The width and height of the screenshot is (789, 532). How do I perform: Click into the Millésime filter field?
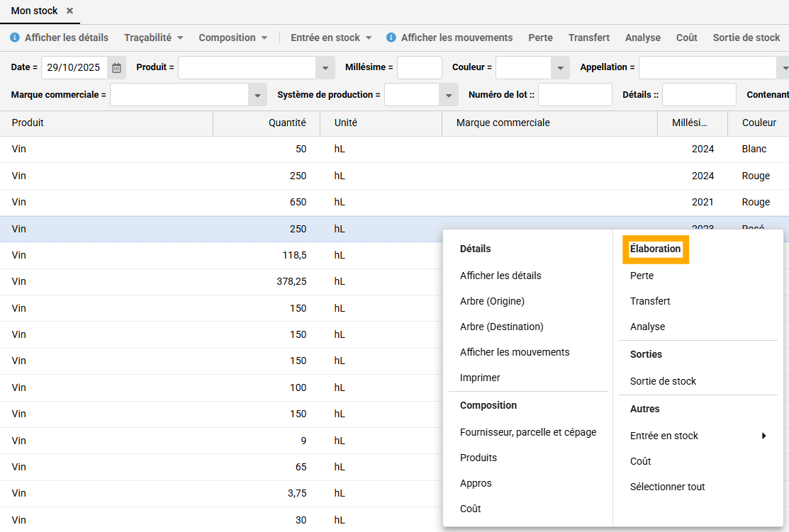[x=419, y=68]
